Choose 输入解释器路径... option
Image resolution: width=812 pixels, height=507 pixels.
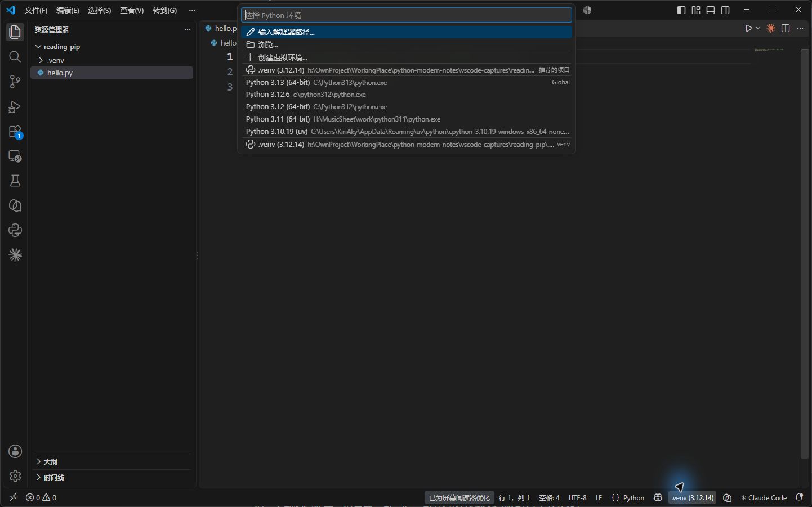[407, 32]
